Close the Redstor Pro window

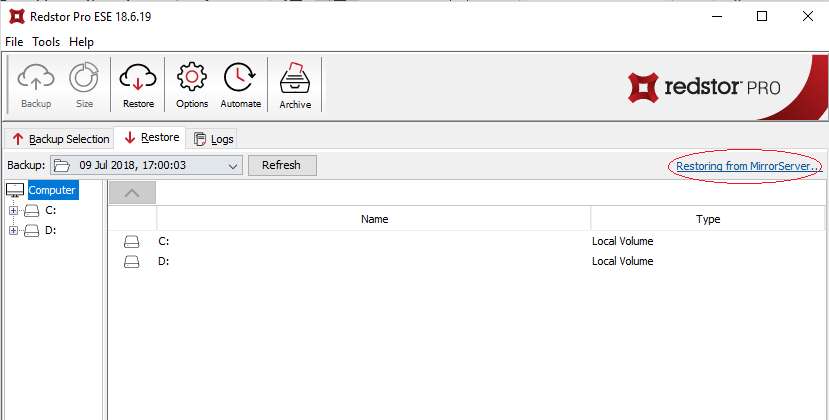[807, 16]
